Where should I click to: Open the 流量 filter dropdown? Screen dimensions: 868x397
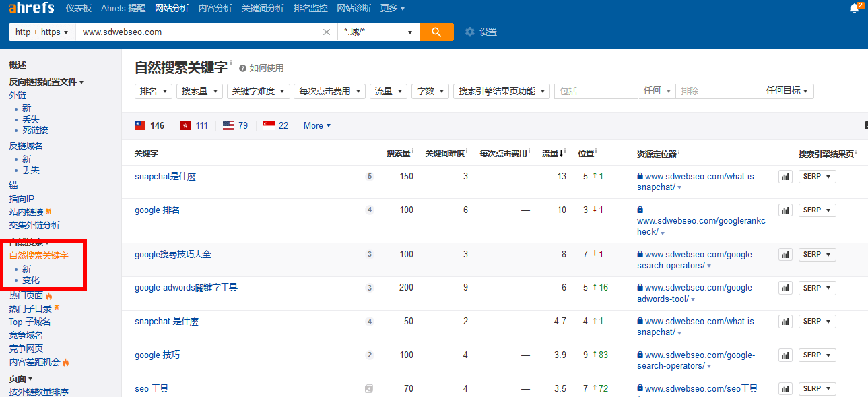389,91
